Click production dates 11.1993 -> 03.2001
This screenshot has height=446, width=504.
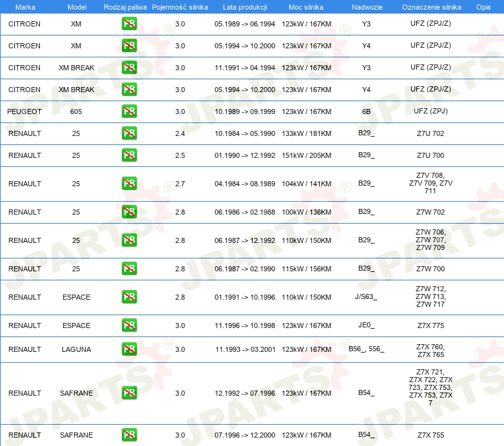click(x=246, y=349)
